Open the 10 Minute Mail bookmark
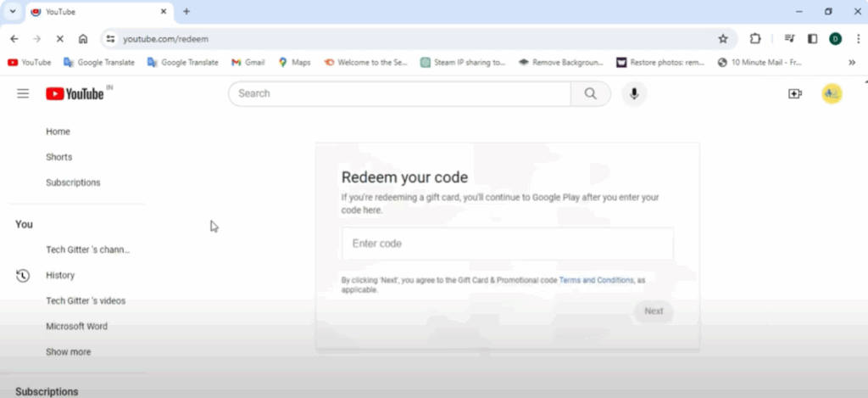This screenshot has width=868, height=398. 759,63
